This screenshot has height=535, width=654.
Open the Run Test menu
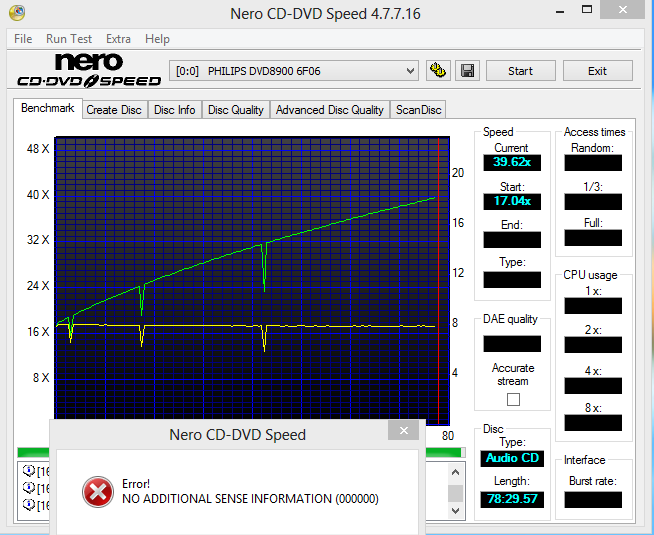(69, 39)
